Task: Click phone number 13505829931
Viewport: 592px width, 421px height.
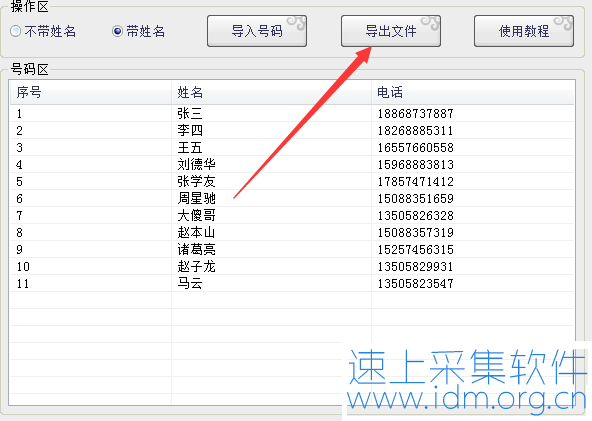Action: click(x=415, y=266)
